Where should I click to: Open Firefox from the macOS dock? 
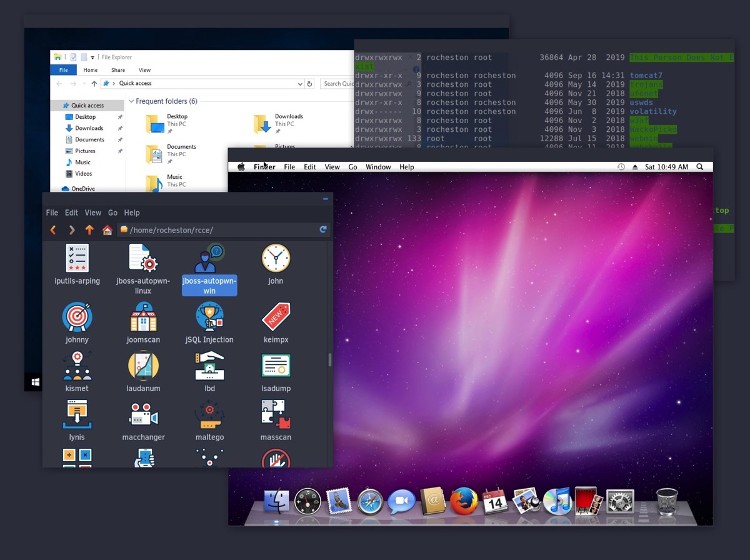pos(464,501)
